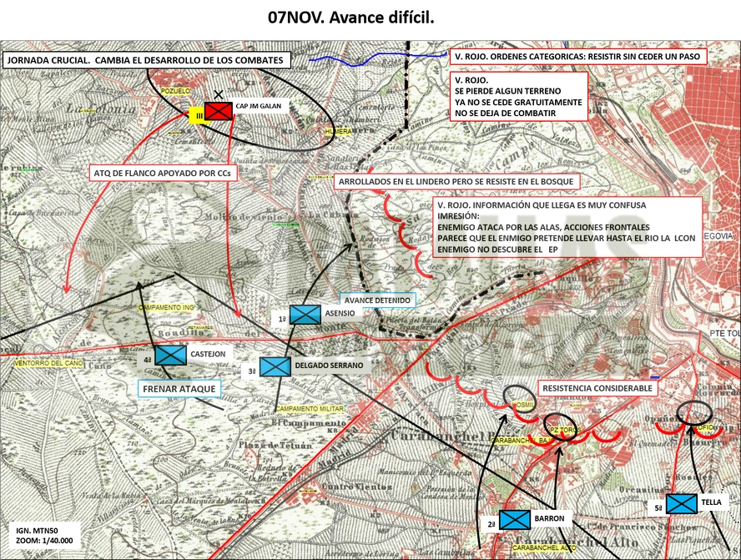The height and width of the screenshot is (560, 741).
Task: Select the DELGADO SERRANO 3ª unit symbol
Action: pyautogui.click(x=275, y=366)
